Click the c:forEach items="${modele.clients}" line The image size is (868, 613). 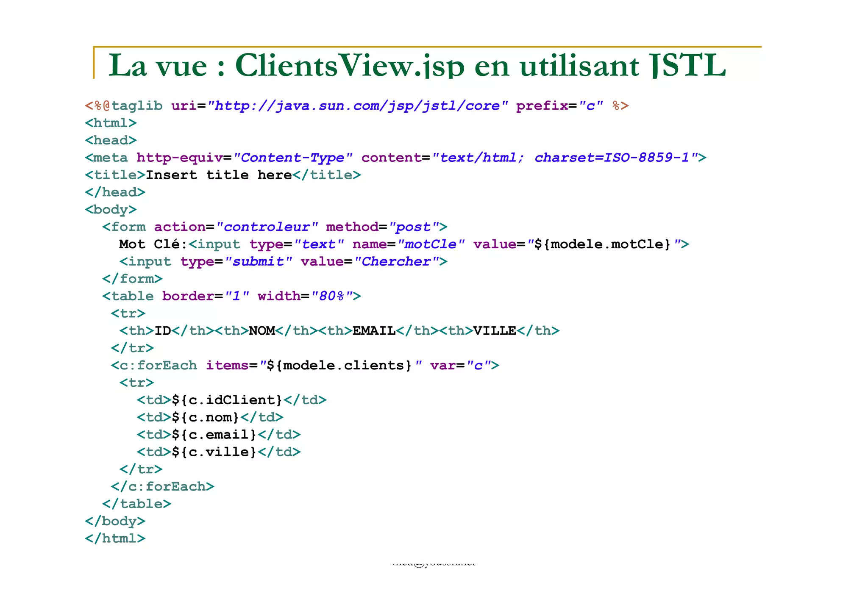305,366
